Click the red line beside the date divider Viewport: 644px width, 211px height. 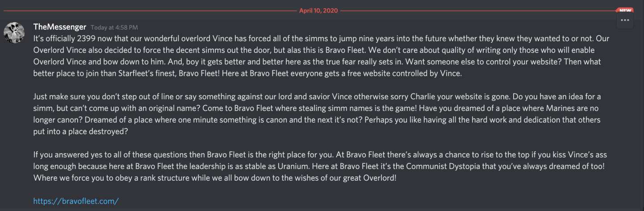(150, 10)
